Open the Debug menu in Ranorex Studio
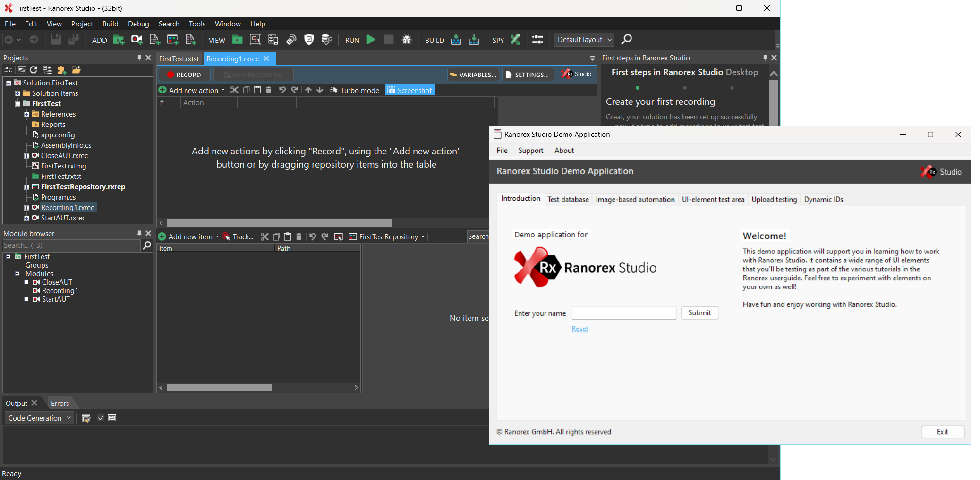The height and width of the screenshot is (480, 980). 138,24
